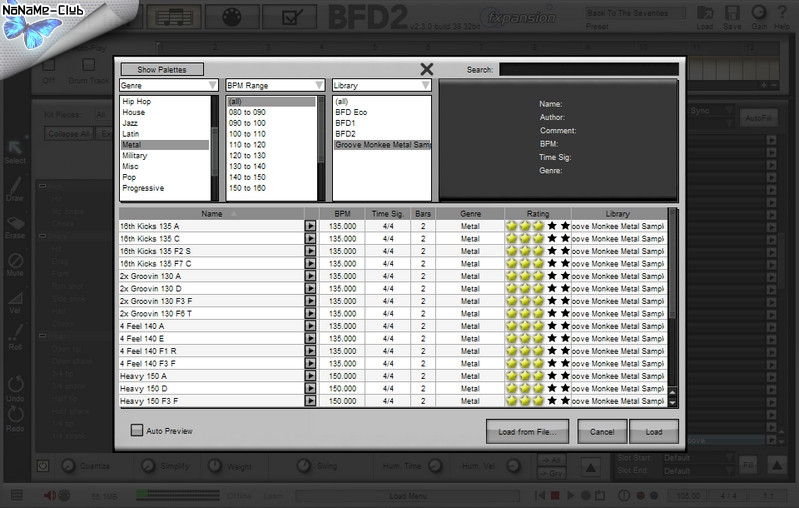This screenshot has width=799, height=508.
Task: Open the Genre filter dropdown
Action: 169,86
